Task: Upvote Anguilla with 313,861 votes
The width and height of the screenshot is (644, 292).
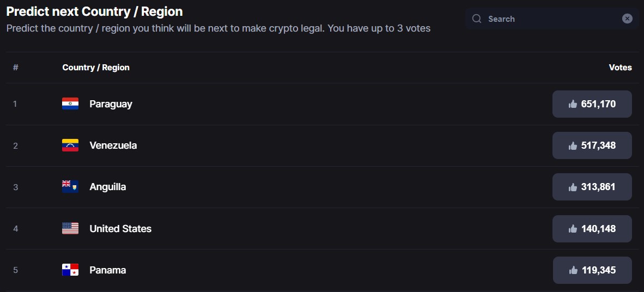Action: pos(592,187)
